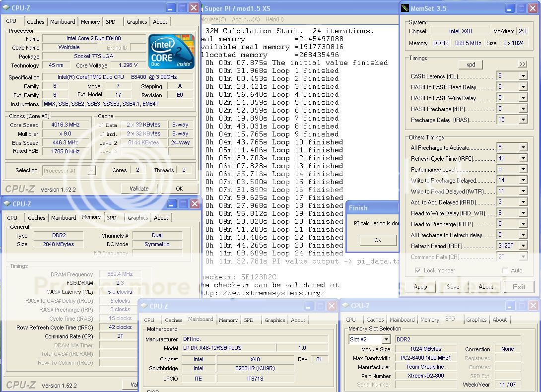
Task: Click MemSet title bar chip icon
Action: (x=405, y=8)
